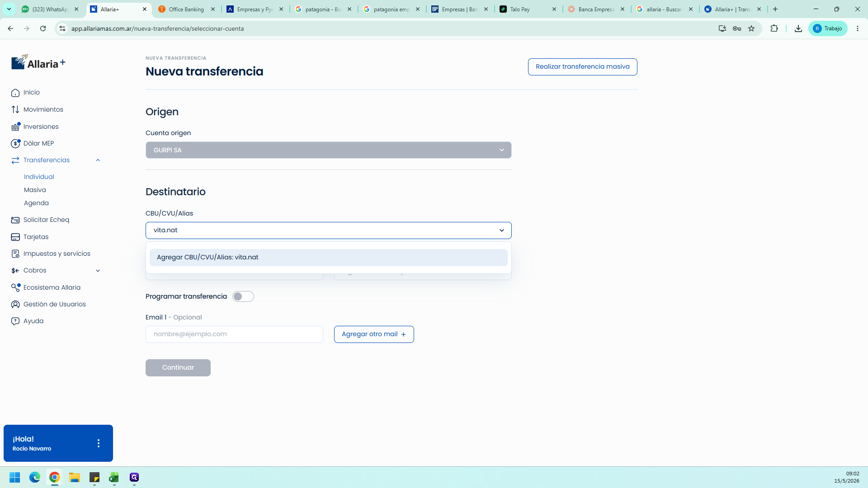Click the Transferencias arrows icon

[15, 160]
